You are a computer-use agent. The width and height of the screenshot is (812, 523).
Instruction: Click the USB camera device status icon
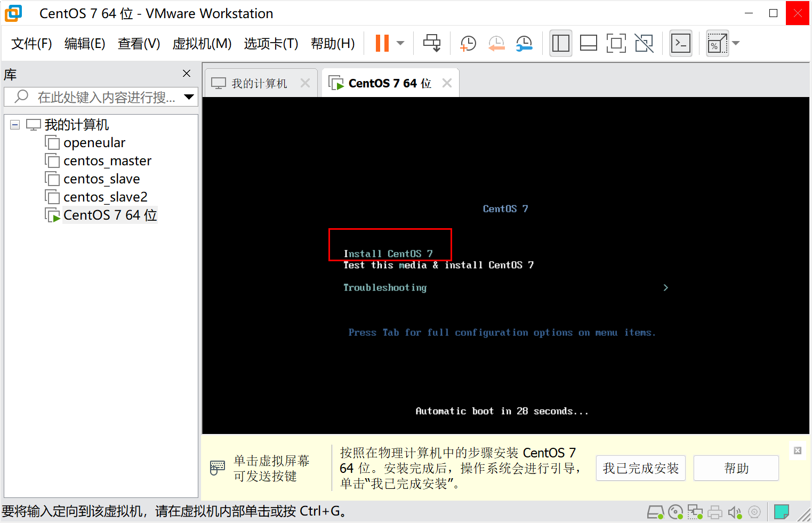[754, 512]
